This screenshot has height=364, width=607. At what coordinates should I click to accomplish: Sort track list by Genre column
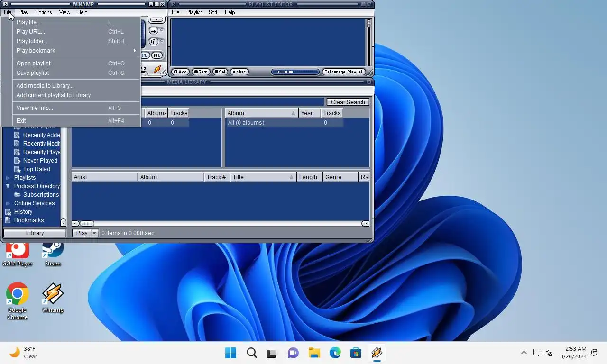[340, 177]
